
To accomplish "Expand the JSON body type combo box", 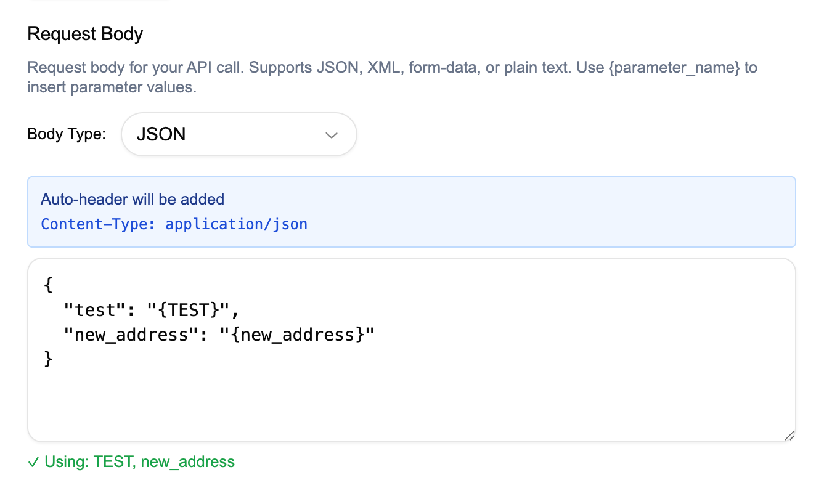I will click(x=239, y=134).
